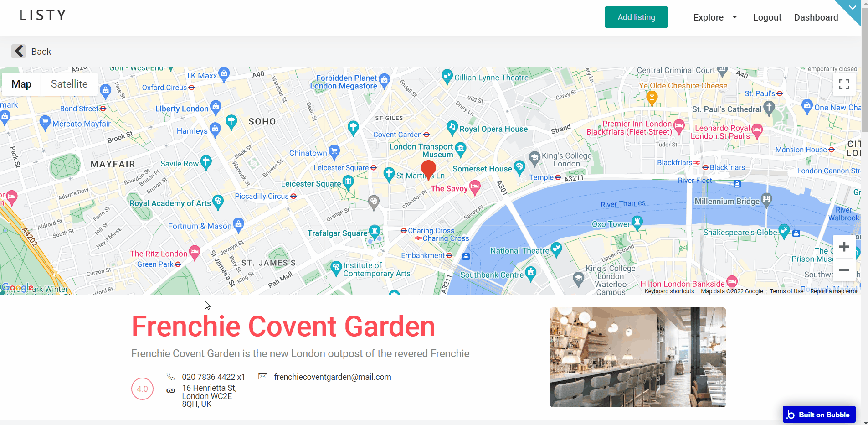
Task: Click the 16 Henrietta St address
Action: (x=209, y=396)
